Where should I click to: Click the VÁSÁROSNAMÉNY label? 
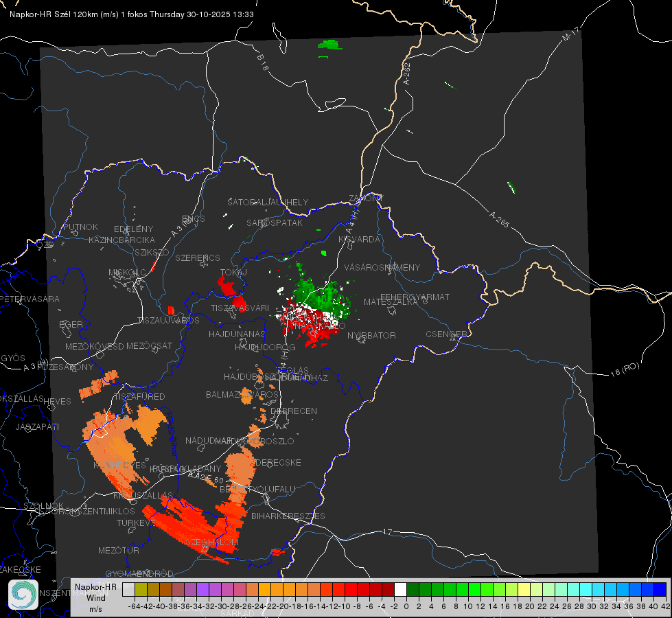tap(382, 267)
